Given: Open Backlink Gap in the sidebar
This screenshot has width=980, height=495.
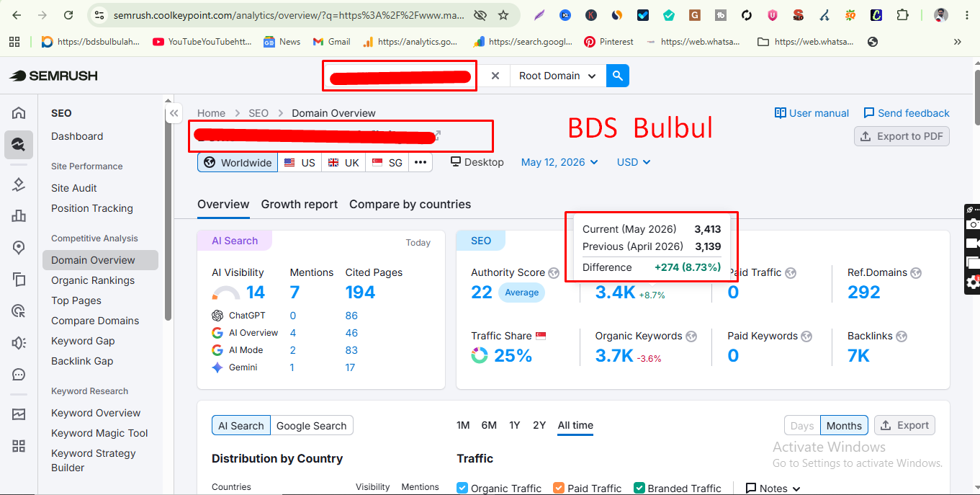Looking at the screenshot, I should tap(82, 361).
